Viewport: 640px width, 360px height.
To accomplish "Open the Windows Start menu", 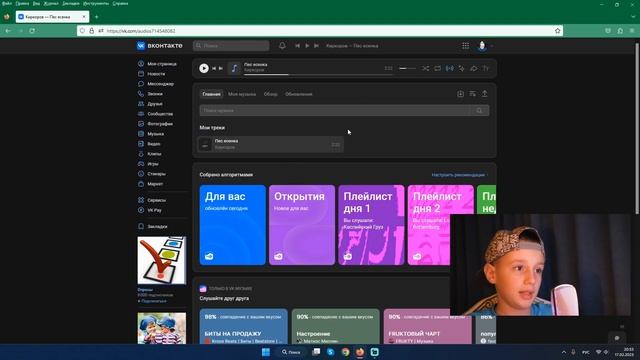I will (x=266, y=352).
